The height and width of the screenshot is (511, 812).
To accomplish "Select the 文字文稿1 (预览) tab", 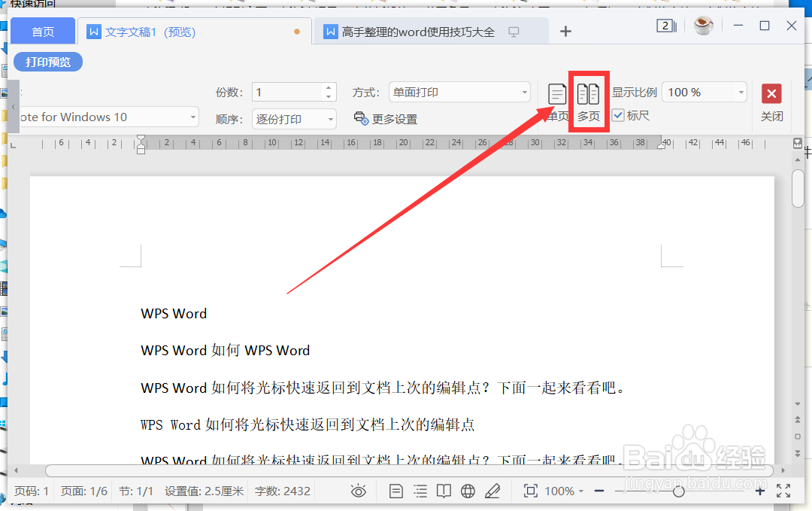I will [x=195, y=32].
